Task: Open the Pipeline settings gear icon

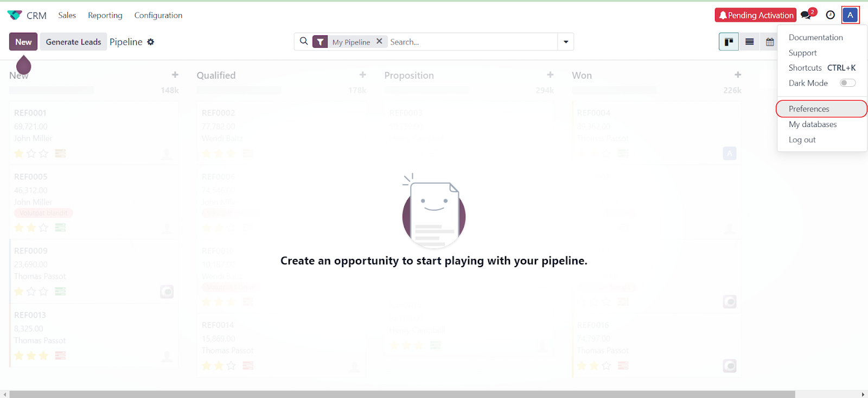Action: pyautogui.click(x=151, y=42)
